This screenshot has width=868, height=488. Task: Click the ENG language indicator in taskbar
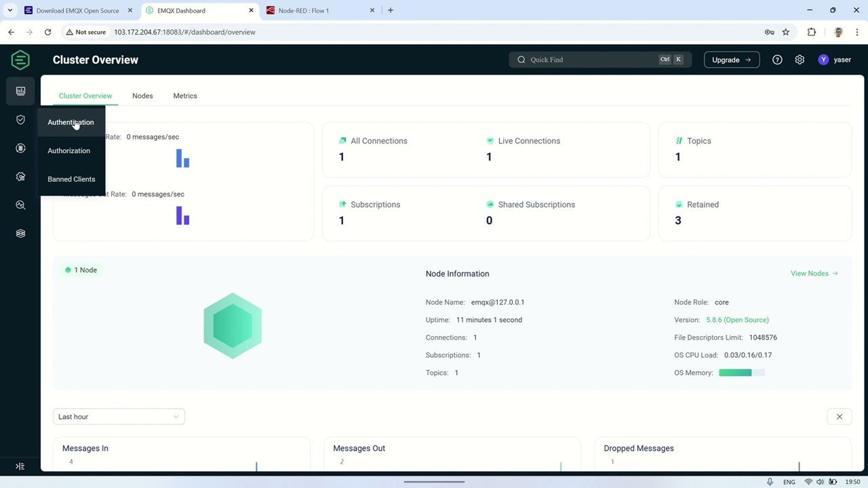(789, 482)
